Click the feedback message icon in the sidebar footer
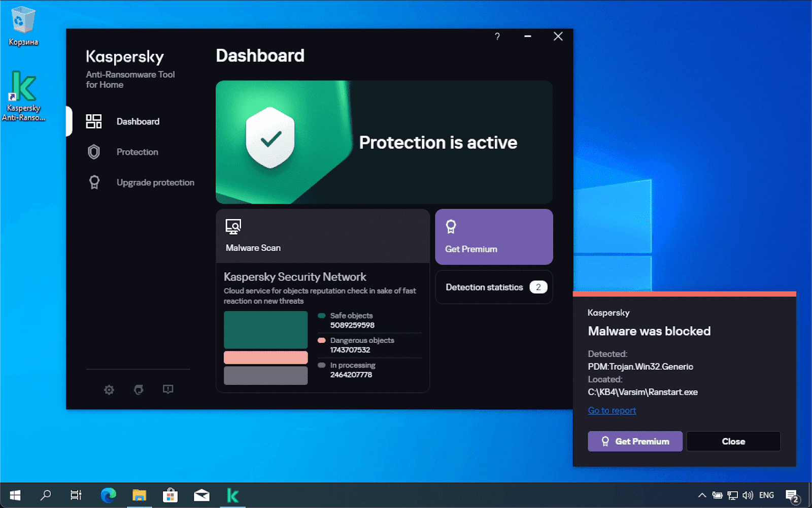812x508 pixels. [x=168, y=389]
